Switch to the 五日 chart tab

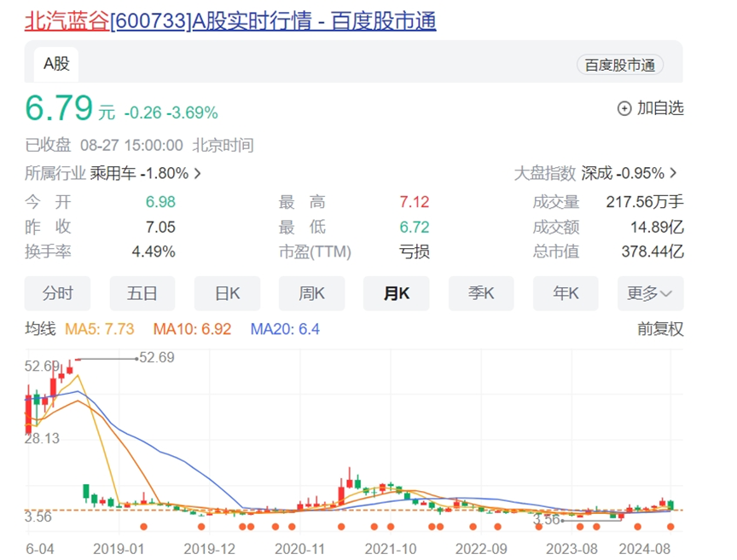coord(142,293)
